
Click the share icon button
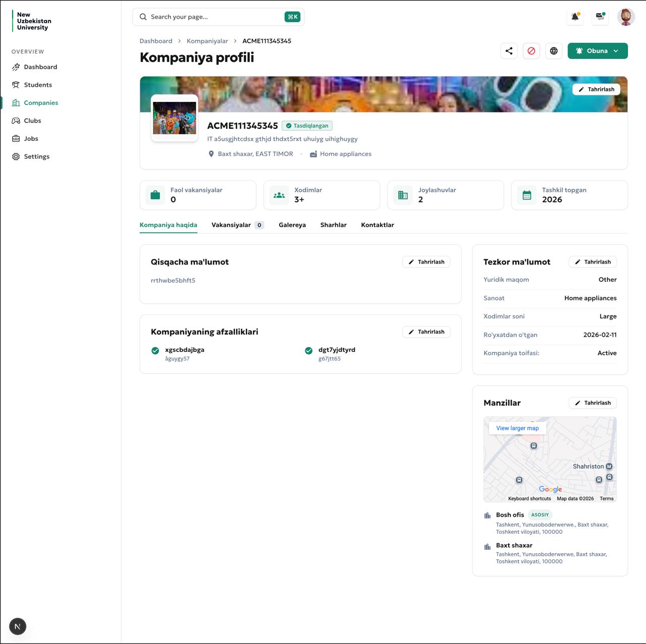click(509, 51)
